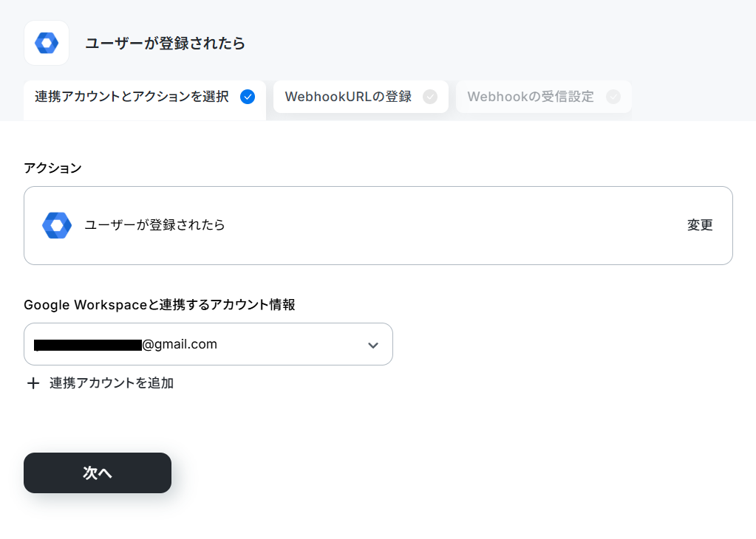Click the Google Workspace icon in the header

pos(47,43)
